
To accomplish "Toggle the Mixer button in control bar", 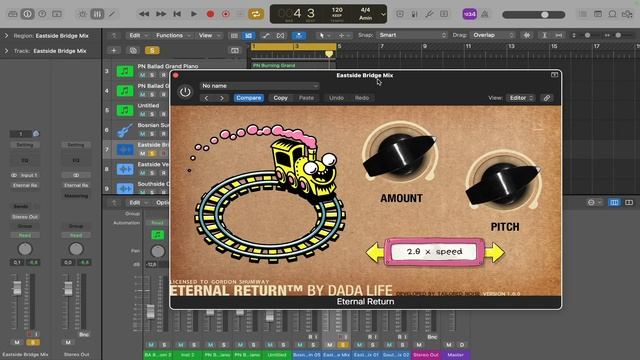I will click(97, 14).
